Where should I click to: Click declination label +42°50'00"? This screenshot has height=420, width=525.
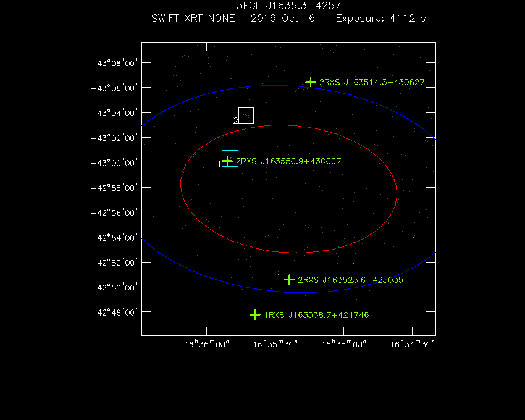point(115,287)
